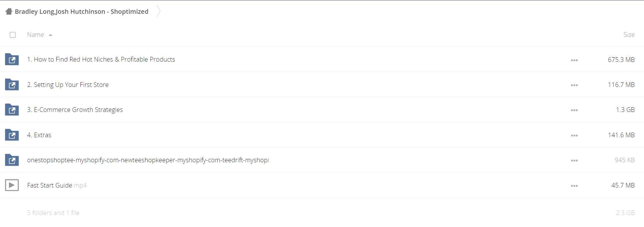Toggle the select-all checkbox in header
644x227 pixels.
(x=13, y=35)
